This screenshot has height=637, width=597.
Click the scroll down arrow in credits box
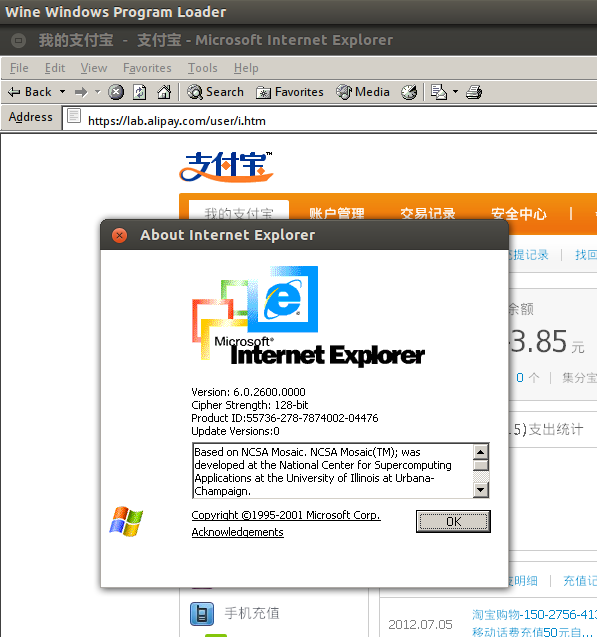pyautogui.click(x=481, y=490)
